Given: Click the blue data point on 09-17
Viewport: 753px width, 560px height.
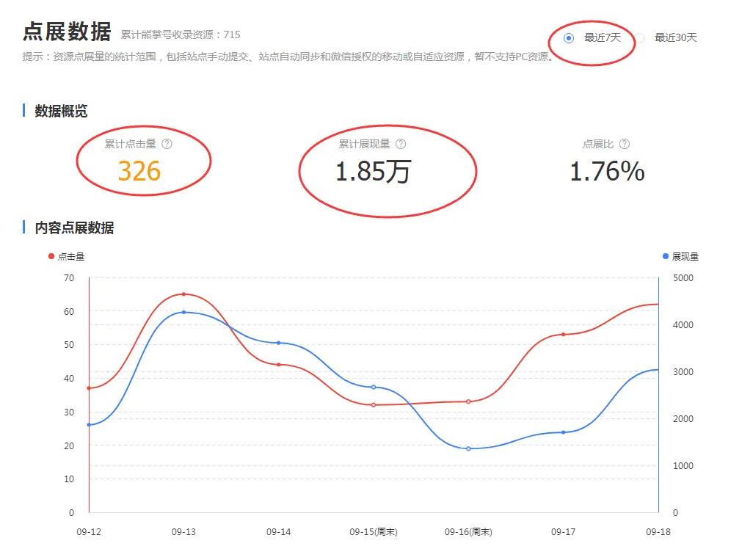Looking at the screenshot, I should (564, 432).
